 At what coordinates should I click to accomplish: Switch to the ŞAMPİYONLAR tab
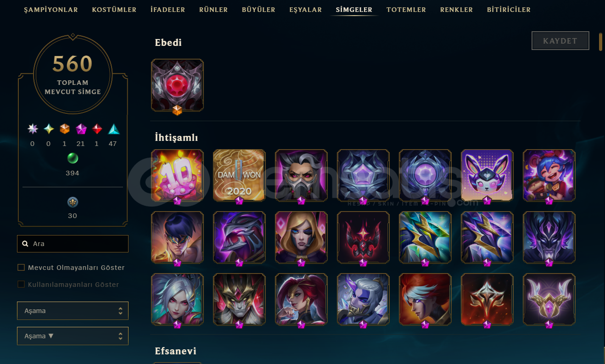51,10
